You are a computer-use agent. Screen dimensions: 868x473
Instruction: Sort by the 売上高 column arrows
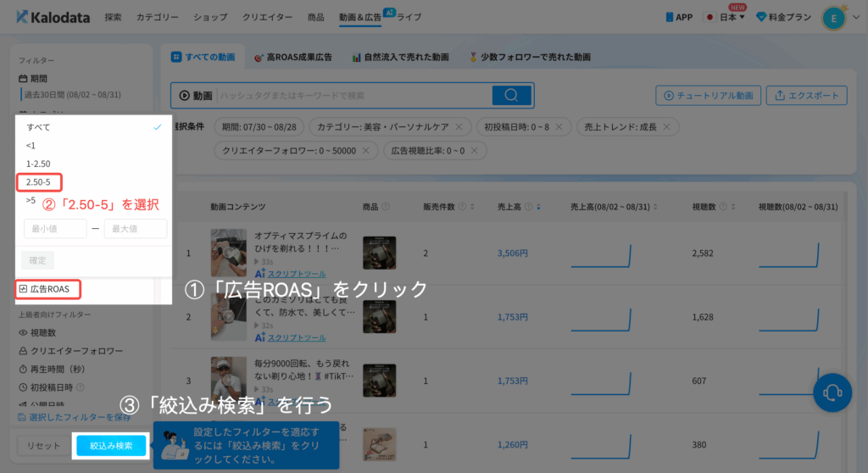click(538, 207)
